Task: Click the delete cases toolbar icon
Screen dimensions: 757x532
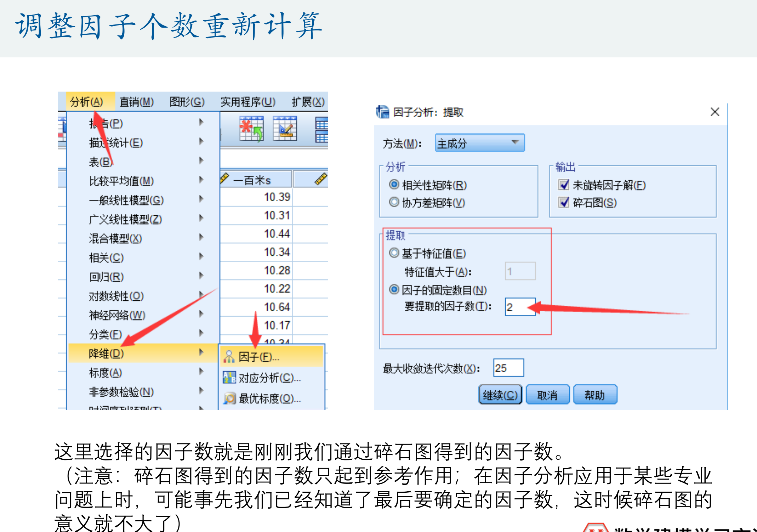Action: click(x=251, y=129)
